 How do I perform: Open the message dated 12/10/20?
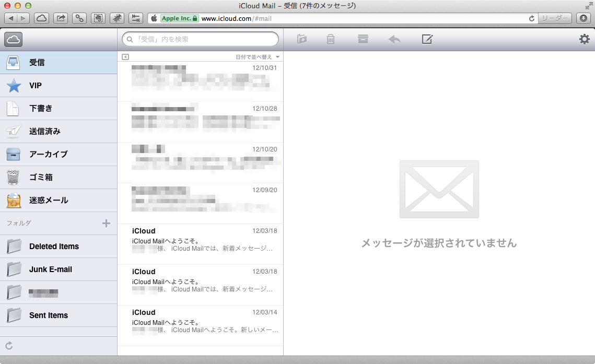point(201,162)
